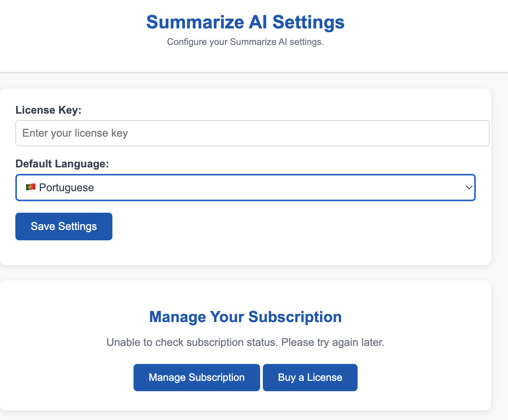Click the "Default Language:" label
Screen dimensions: 508x420
pos(62,164)
